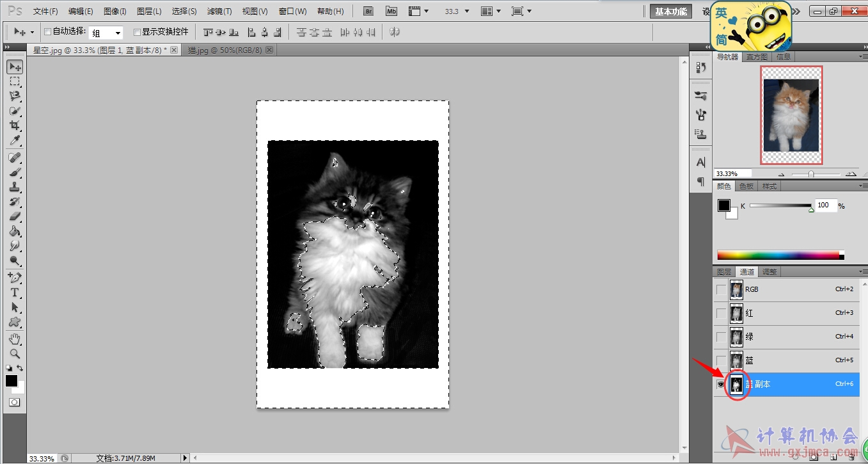Click the K color slider
The height and width of the screenshot is (464, 868).
[781, 205]
